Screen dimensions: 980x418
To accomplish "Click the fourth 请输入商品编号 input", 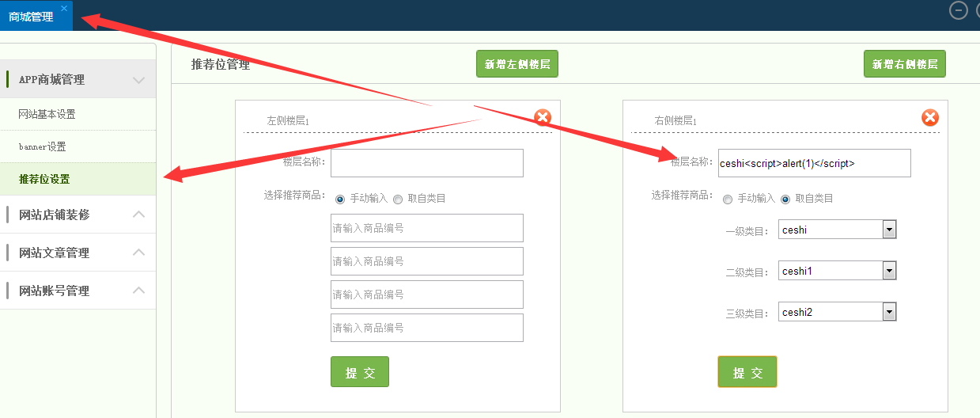I will click(427, 328).
